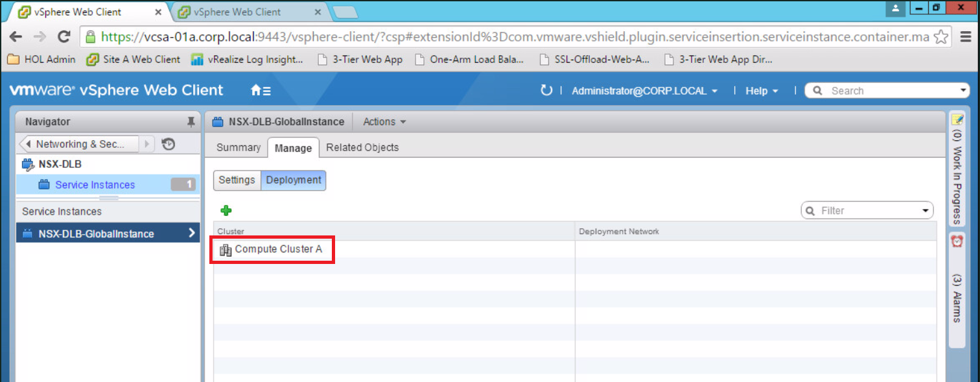Switch to second vSphere Web Client browser tab
Screen dimensions: 980x382
point(246,12)
